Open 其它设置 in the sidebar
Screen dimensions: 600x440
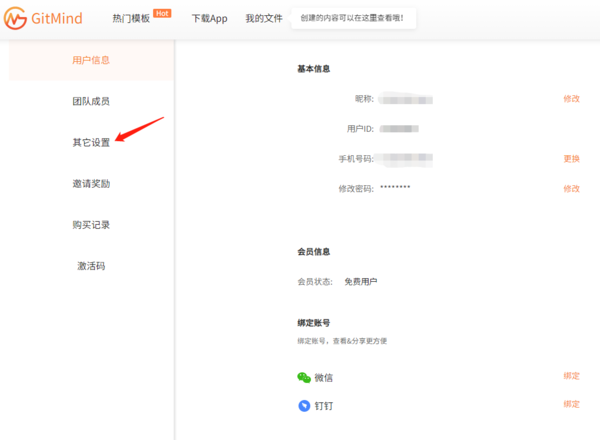(91, 142)
